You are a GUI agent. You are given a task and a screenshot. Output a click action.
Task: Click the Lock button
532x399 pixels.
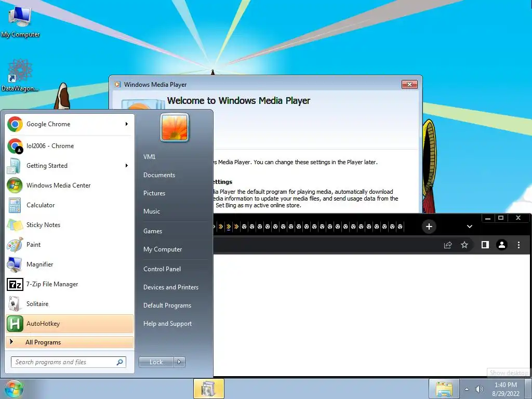156,362
